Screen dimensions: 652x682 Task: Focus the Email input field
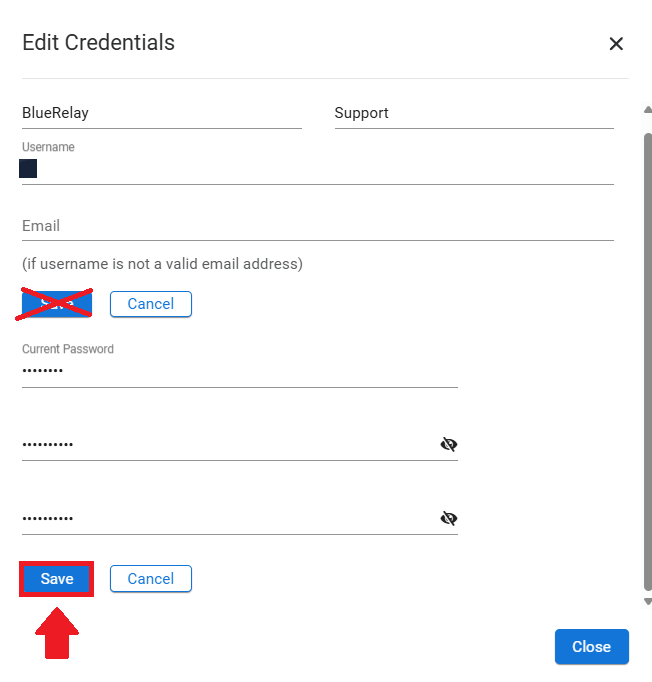click(x=318, y=226)
